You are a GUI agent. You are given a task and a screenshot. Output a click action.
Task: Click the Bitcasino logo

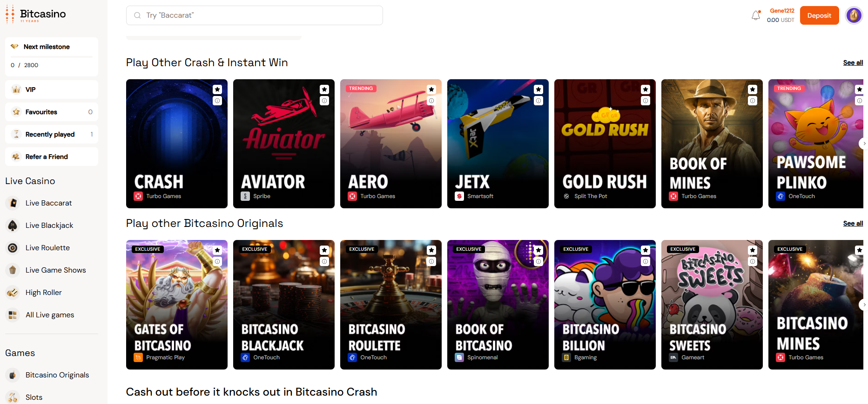click(x=35, y=15)
